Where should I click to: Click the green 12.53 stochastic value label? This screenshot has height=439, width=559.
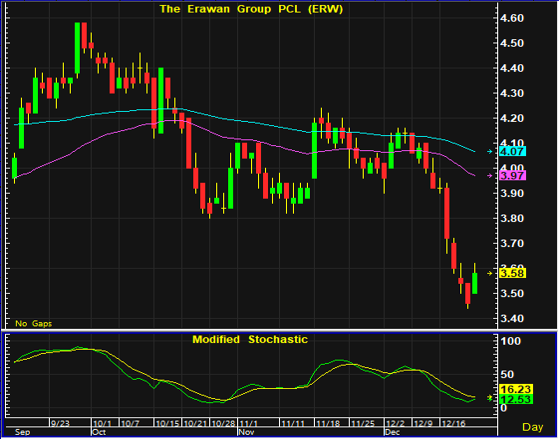pos(517,399)
